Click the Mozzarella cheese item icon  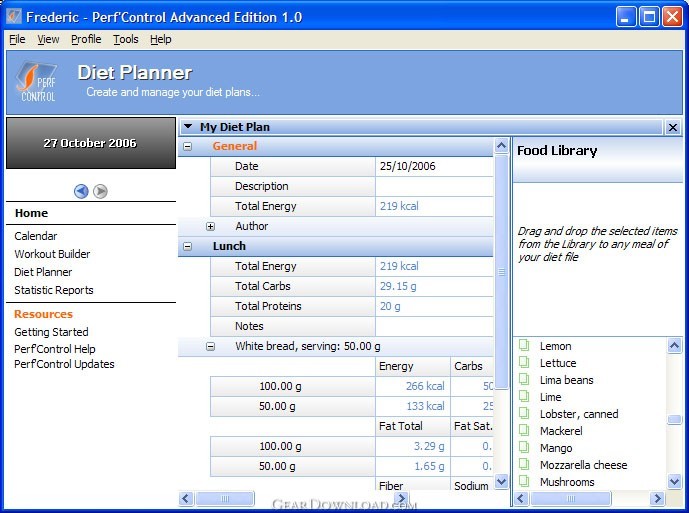coord(524,464)
